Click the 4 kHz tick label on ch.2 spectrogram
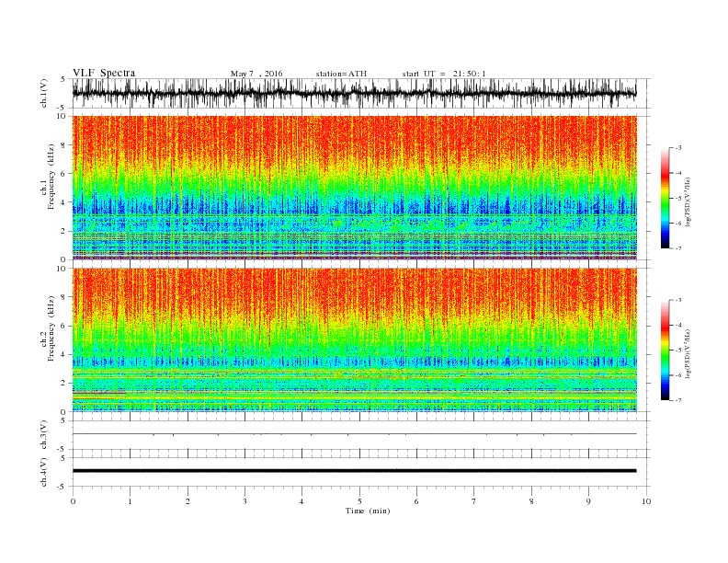This screenshot has height=563, width=728. coord(64,355)
